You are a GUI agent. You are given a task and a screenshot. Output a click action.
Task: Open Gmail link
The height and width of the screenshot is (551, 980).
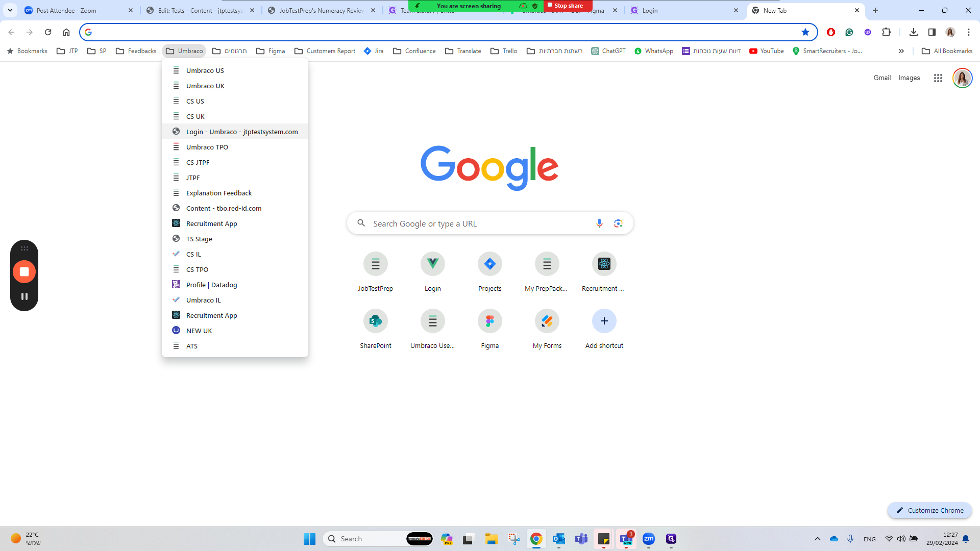tap(882, 78)
